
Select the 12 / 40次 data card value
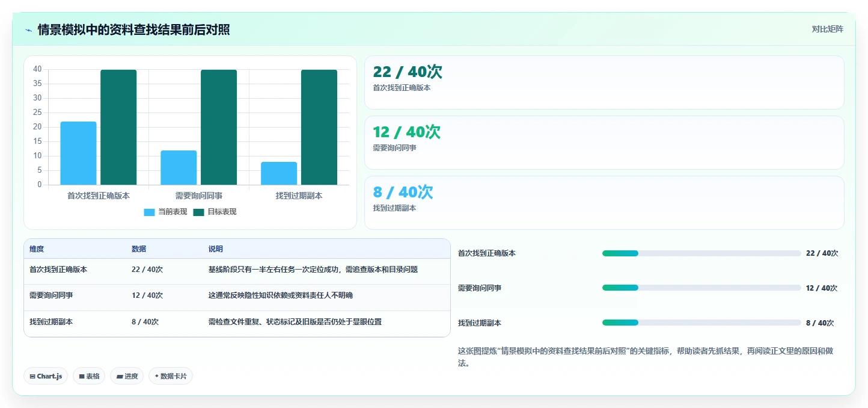pos(407,132)
